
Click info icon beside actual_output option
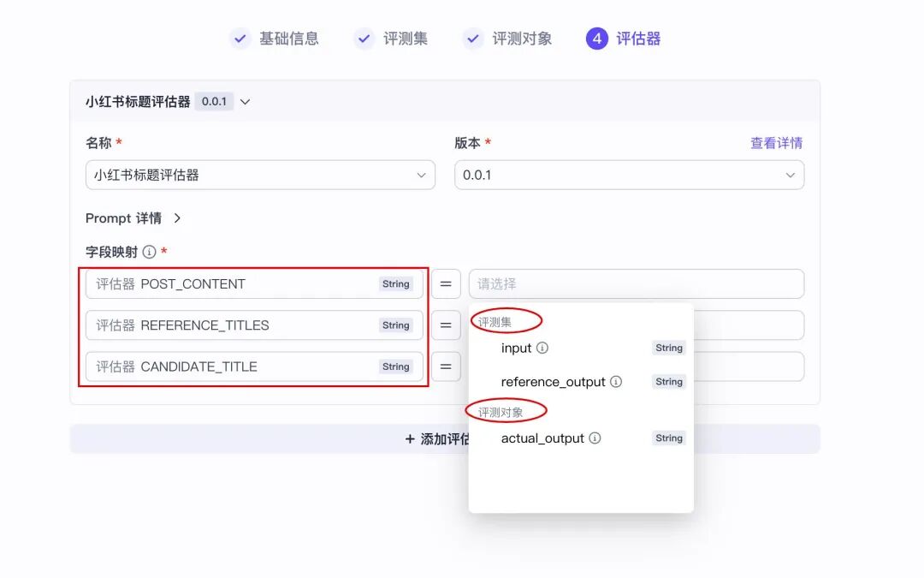pyautogui.click(x=595, y=438)
